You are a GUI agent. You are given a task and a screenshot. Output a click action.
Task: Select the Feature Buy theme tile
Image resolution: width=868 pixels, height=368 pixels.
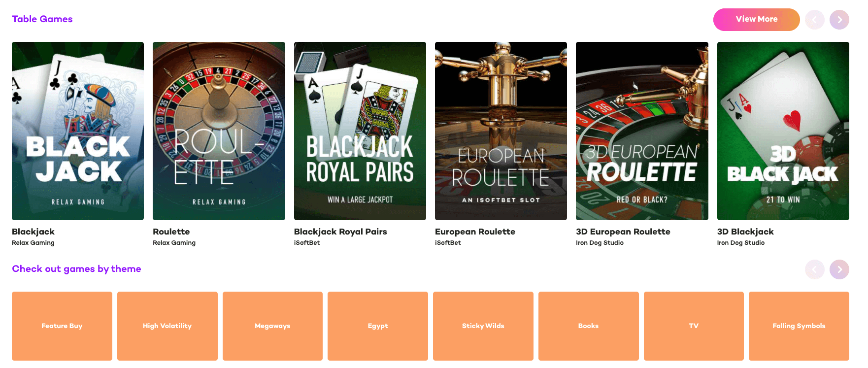[x=62, y=326]
